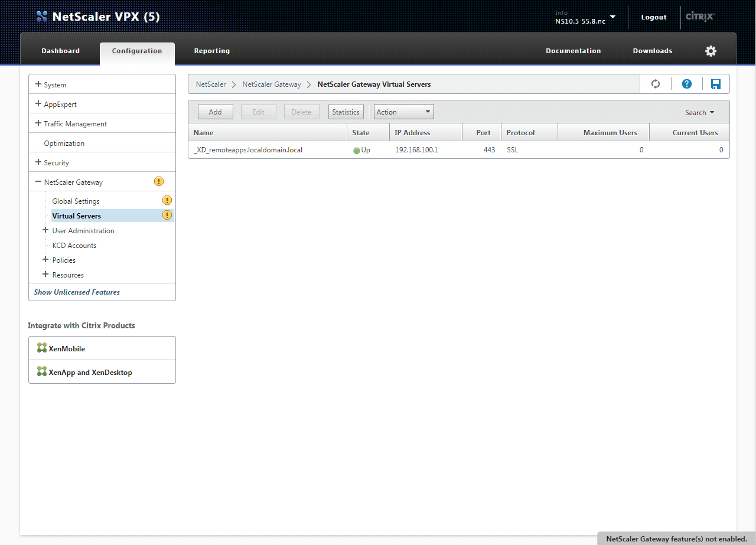
Task: Click the Add button to create a virtual server
Action: tap(214, 111)
